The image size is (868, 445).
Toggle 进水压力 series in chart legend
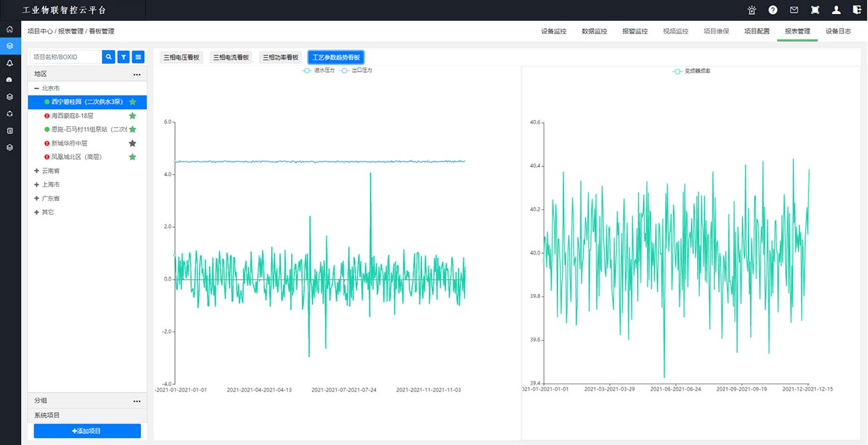click(318, 70)
